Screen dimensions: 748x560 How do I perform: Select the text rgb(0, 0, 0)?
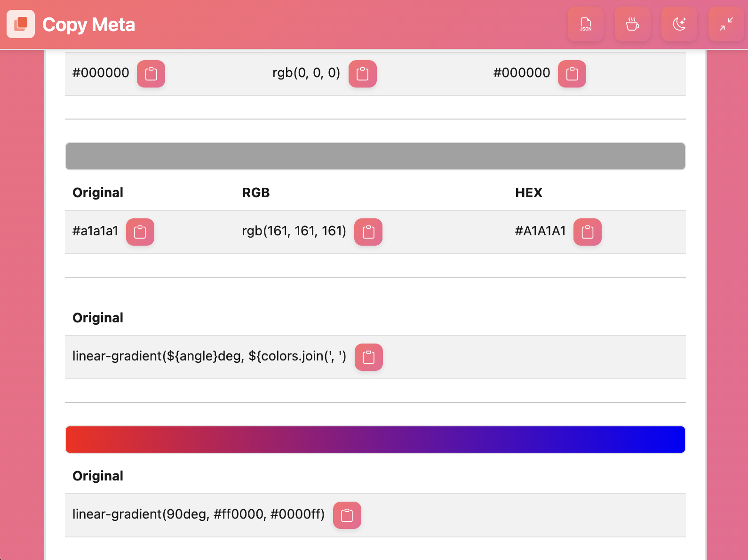(x=306, y=73)
